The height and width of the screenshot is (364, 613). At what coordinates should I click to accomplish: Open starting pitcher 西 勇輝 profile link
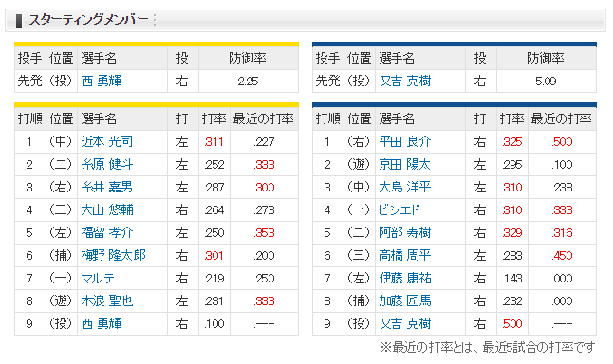102,82
